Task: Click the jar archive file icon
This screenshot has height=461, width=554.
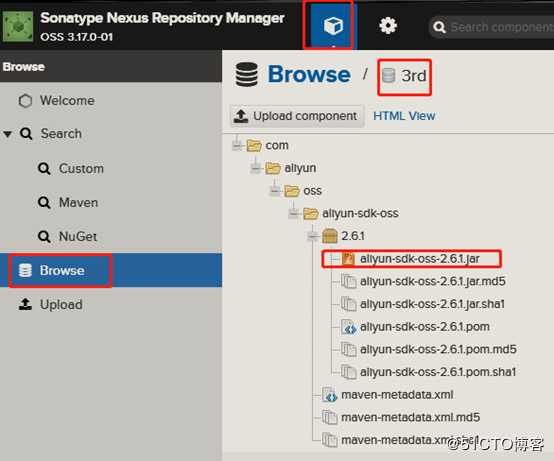Action: [348, 259]
